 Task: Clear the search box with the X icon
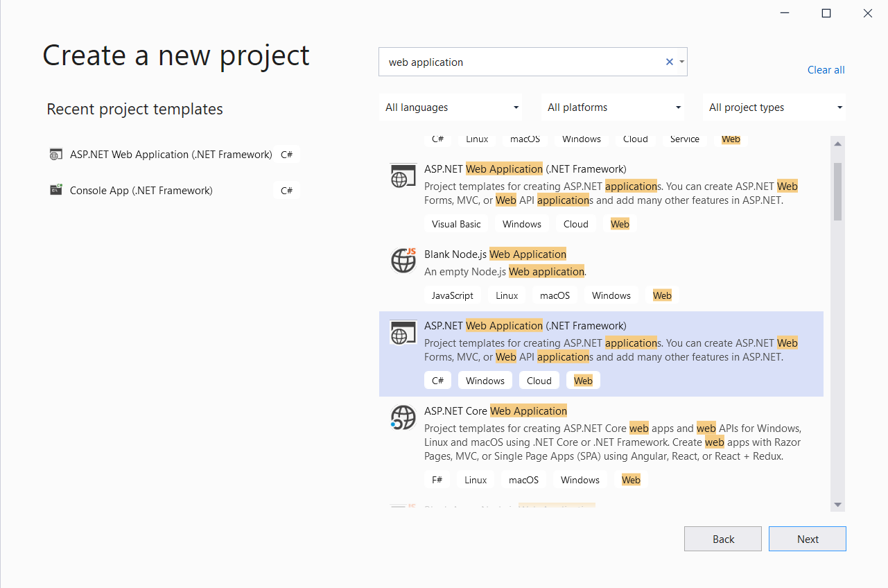670,62
